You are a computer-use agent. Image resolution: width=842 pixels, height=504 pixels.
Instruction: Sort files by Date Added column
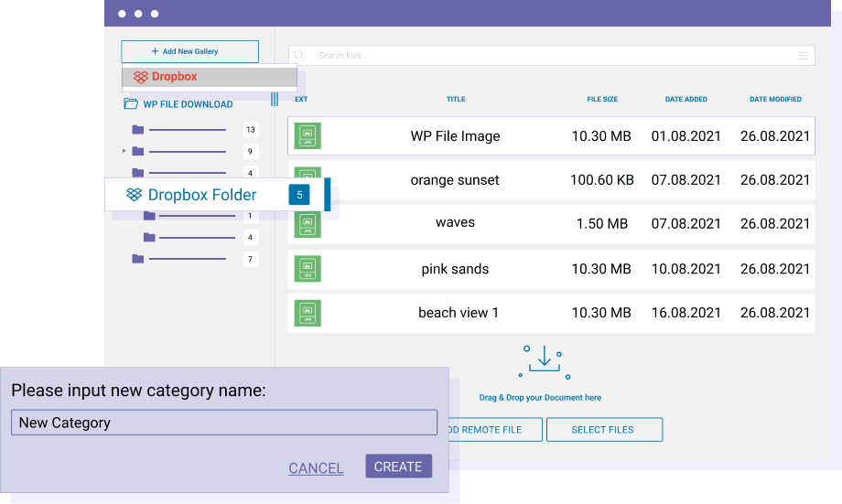685,100
